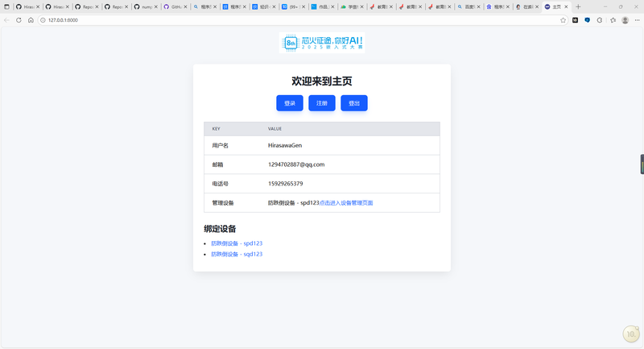Go to the browser home page icon
Image resolution: width=644 pixels, height=349 pixels.
[31, 20]
